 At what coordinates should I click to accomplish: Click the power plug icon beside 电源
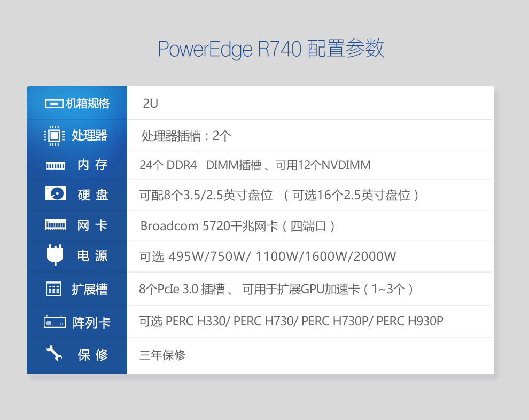(x=55, y=255)
